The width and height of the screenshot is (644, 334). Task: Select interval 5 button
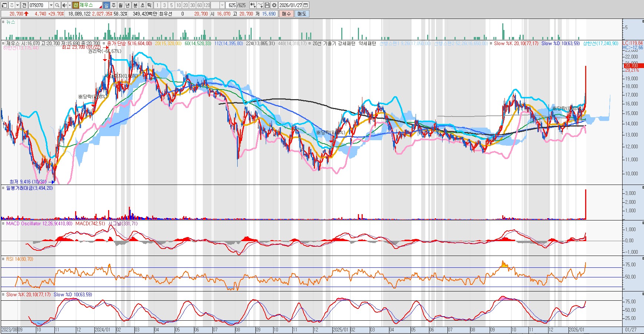point(171,5)
